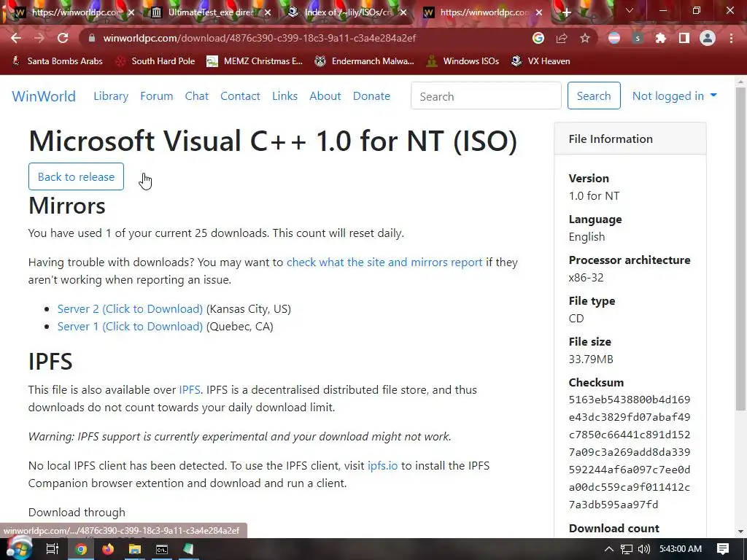The height and width of the screenshot is (560, 747).
Task: Show hidden system tray icons
Action: (609, 549)
